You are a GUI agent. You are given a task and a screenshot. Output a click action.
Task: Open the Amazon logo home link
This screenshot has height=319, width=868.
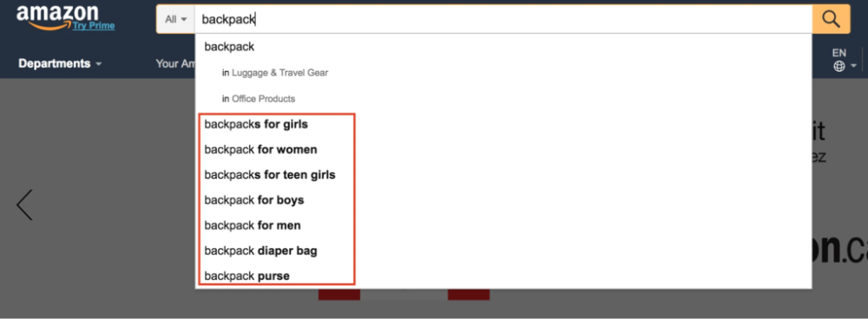[x=56, y=16]
